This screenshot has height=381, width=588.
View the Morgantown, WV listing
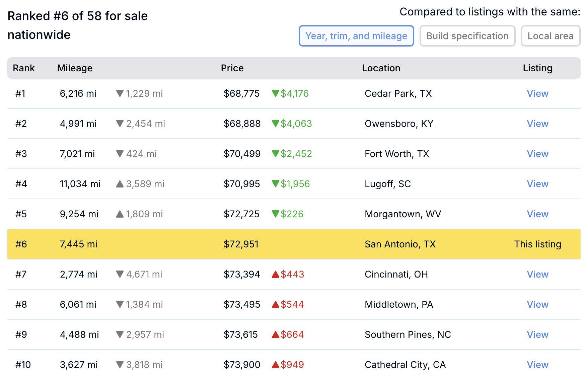click(537, 214)
